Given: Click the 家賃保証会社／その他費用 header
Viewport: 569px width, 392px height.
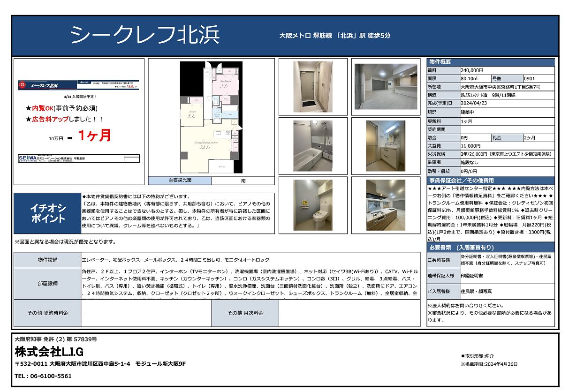Looking at the screenshot, I should tap(491, 181).
